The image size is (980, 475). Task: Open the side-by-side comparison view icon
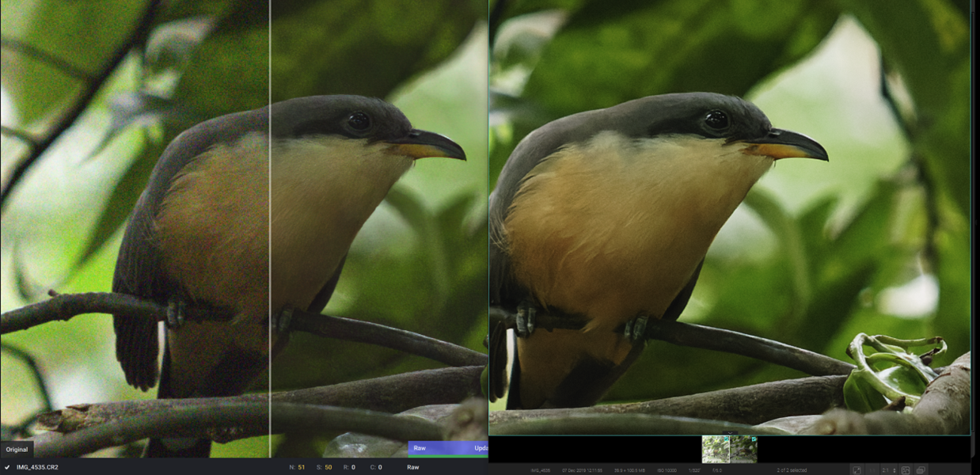coord(906,469)
